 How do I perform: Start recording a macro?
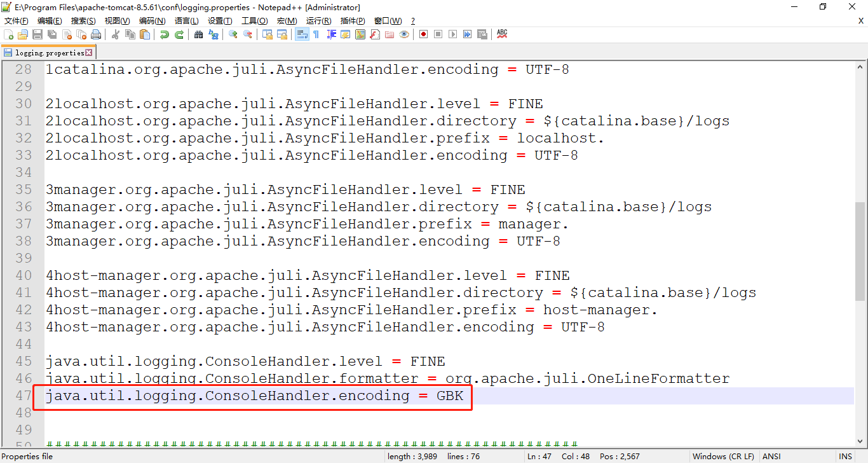coord(423,34)
